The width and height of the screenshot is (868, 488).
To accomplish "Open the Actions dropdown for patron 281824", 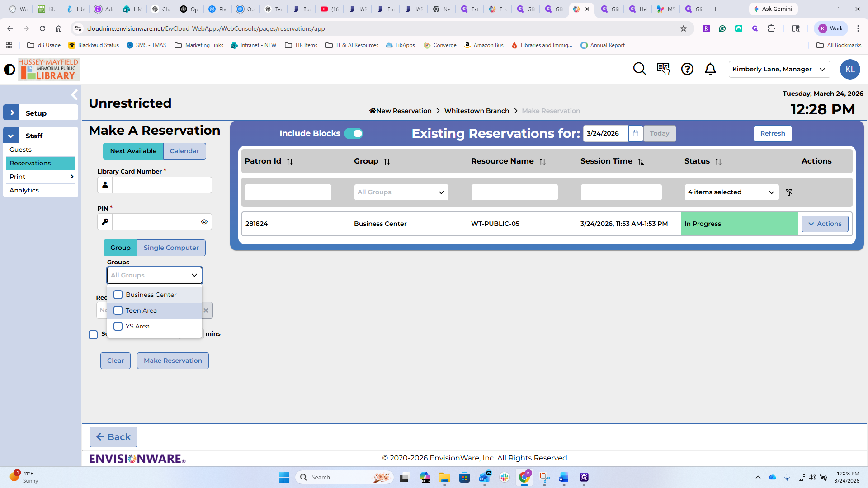I will (x=825, y=224).
